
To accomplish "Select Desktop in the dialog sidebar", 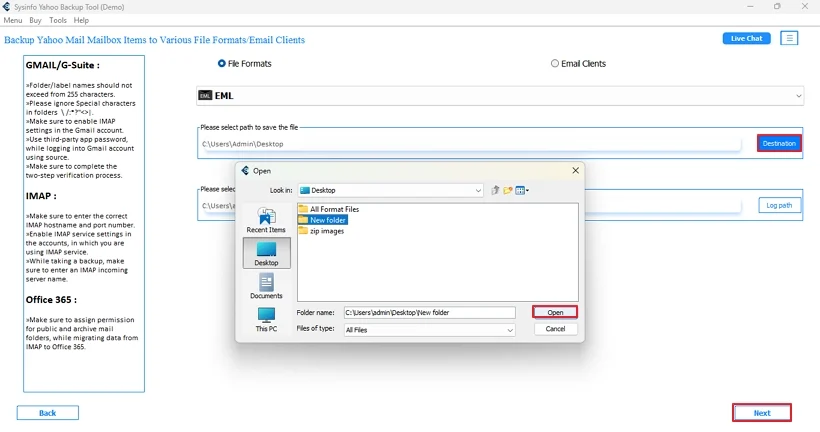I will (x=266, y=253).
